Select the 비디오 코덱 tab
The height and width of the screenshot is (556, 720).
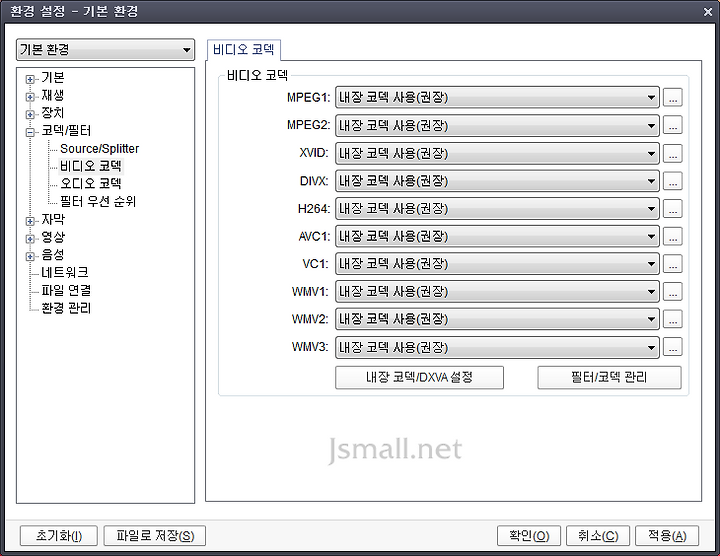tap(243, 50)
